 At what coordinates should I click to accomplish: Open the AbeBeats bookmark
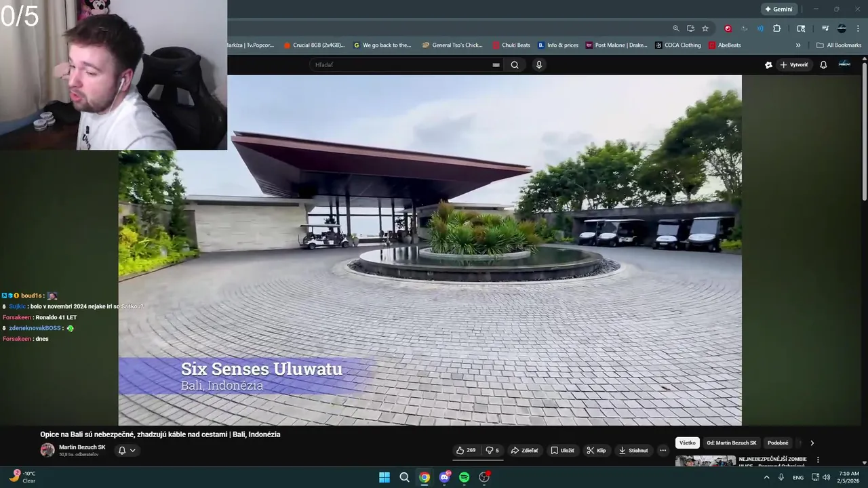coord(725,45)
